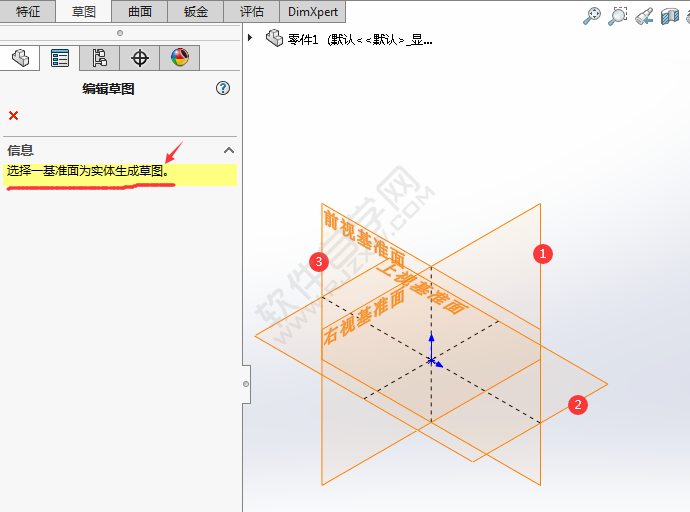Cancel sketch with the red X
This screenshot has width=690, height=512.
[14, 116]
